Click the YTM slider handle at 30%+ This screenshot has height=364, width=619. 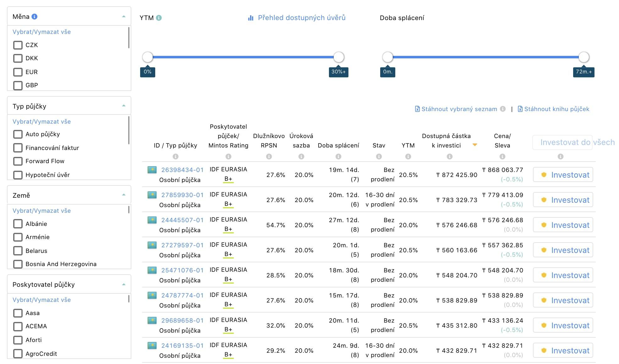(338, 57)
